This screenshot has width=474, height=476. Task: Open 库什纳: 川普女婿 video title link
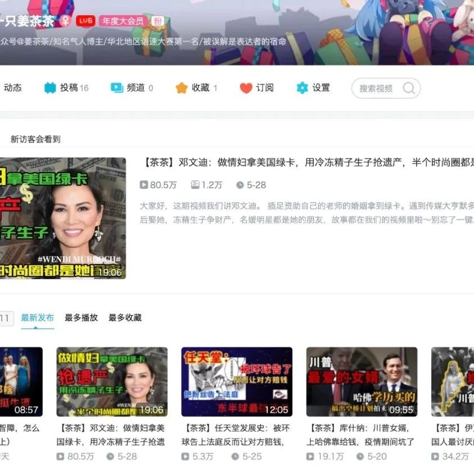point(360,435)
